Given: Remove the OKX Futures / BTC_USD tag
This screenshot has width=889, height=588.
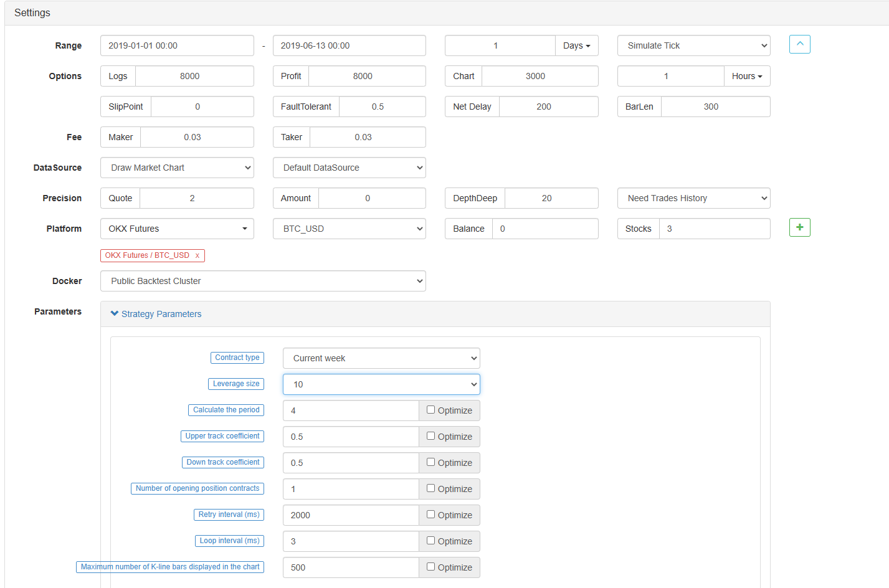Looking at the screenshot, I should 197,255.
